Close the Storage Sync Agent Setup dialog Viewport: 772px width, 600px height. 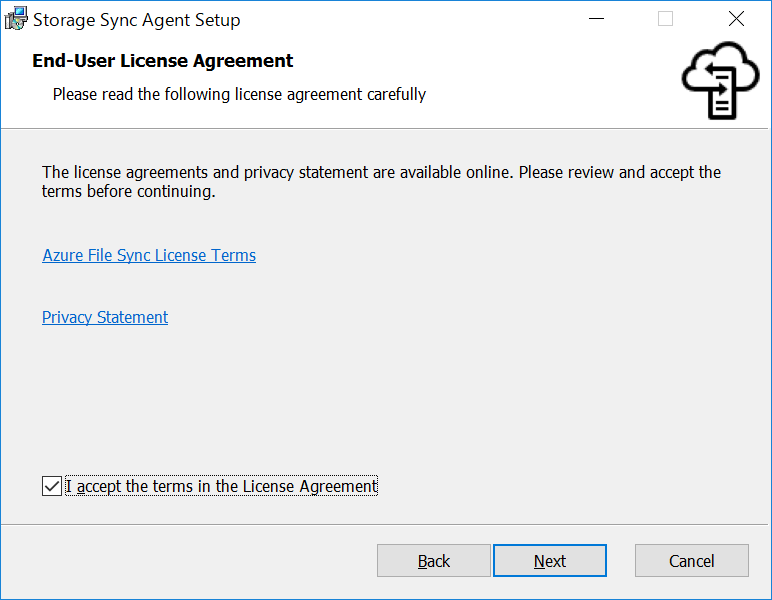[736, 19]
